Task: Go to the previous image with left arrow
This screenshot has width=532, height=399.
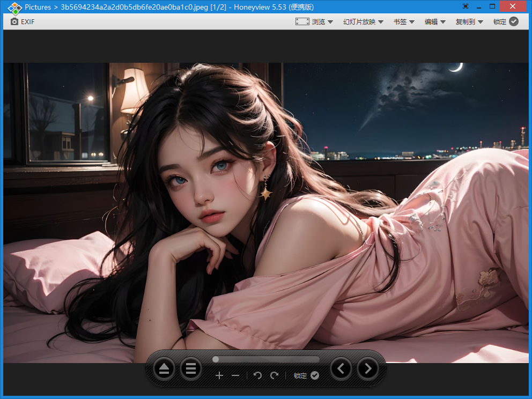Action: click(341, 368)
